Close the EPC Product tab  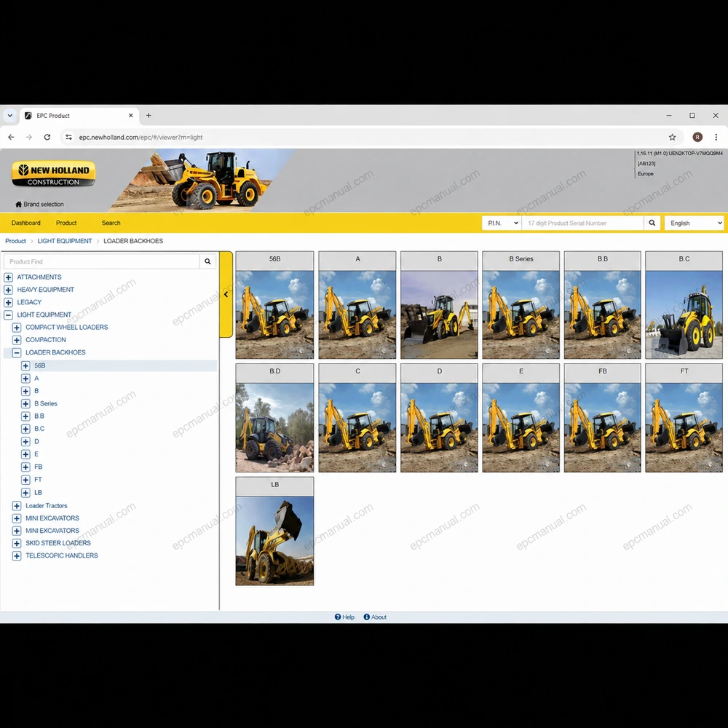pos(131,116)
